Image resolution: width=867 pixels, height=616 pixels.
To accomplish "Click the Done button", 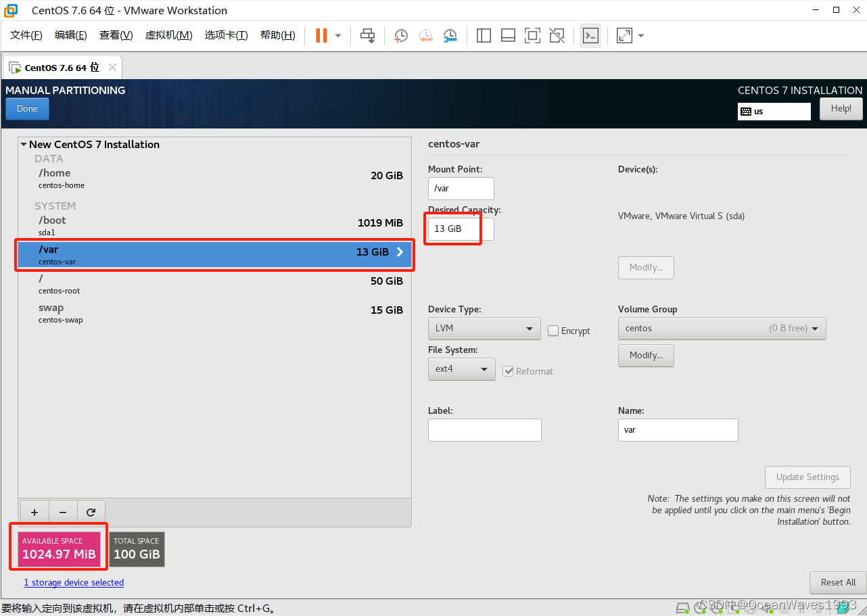I will pos(27,109).
